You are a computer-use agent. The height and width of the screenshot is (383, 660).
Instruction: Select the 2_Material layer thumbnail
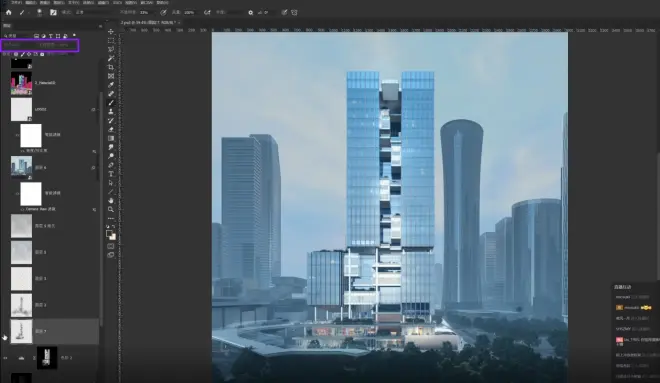pyautogui.click(x=21, y=83)
